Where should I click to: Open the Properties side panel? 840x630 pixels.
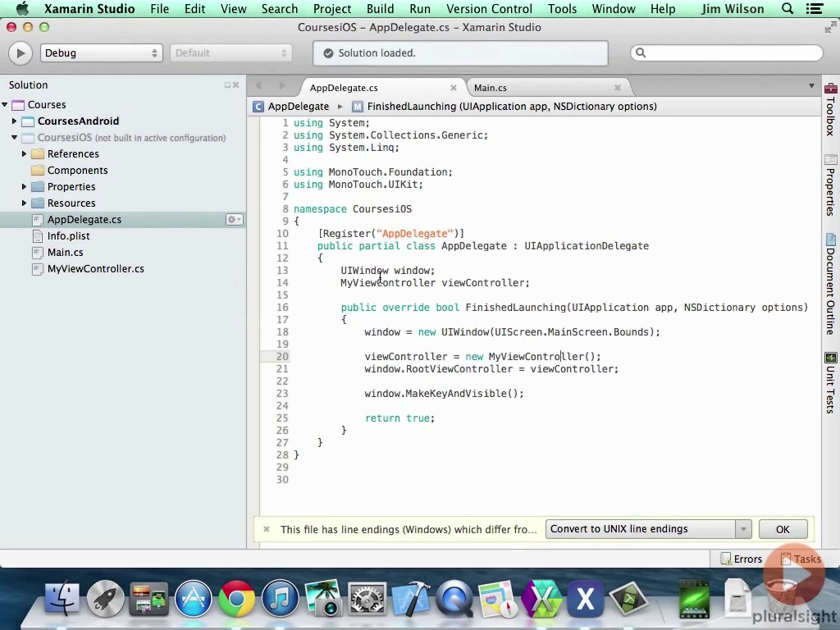830,185
